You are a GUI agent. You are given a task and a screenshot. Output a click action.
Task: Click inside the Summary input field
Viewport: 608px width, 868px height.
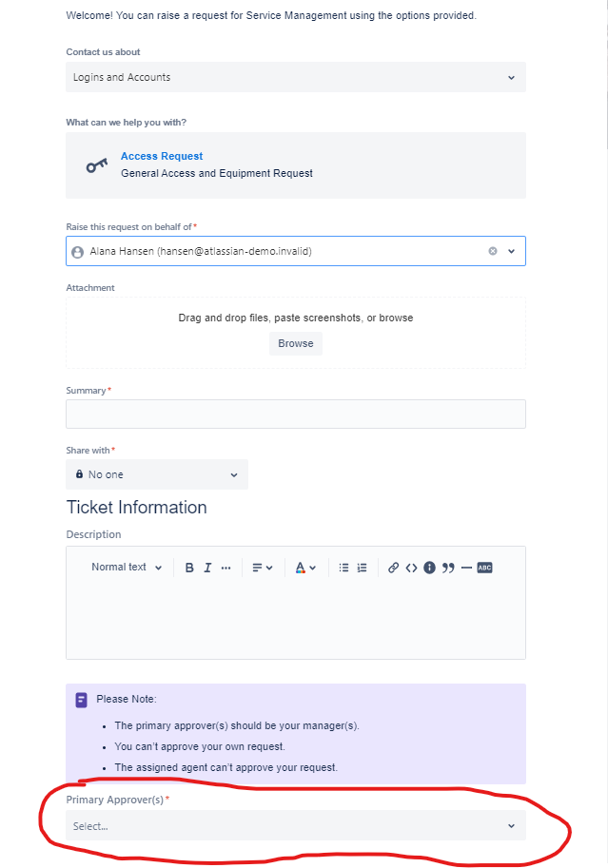[x=295, y=414]
